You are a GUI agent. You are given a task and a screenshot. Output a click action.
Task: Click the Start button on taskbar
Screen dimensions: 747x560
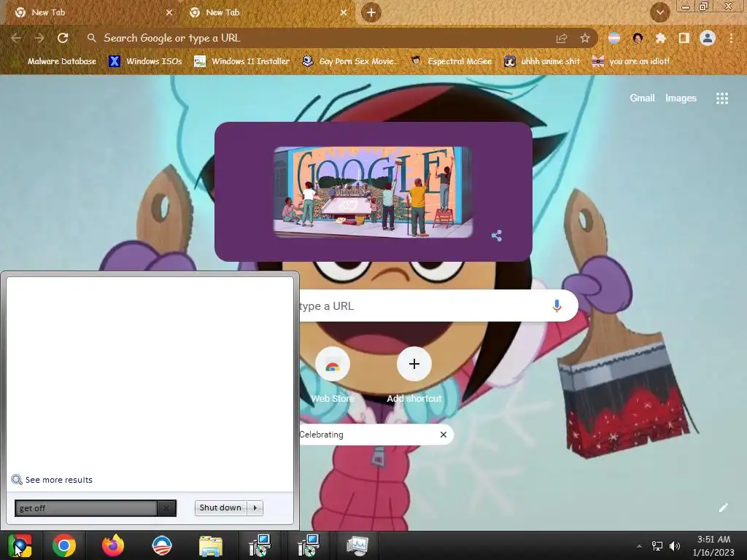point(20,545)
